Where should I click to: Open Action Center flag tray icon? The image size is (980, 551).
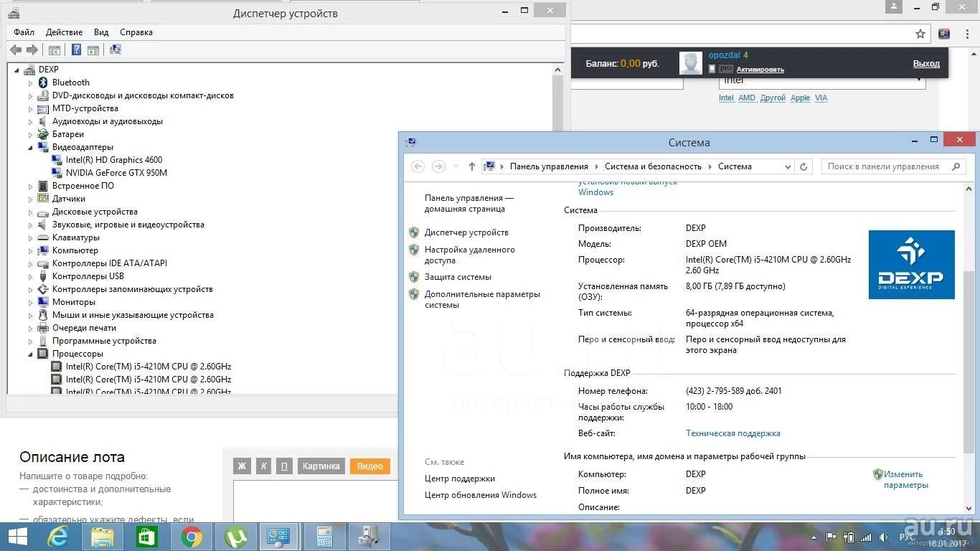tap(831, 537)
